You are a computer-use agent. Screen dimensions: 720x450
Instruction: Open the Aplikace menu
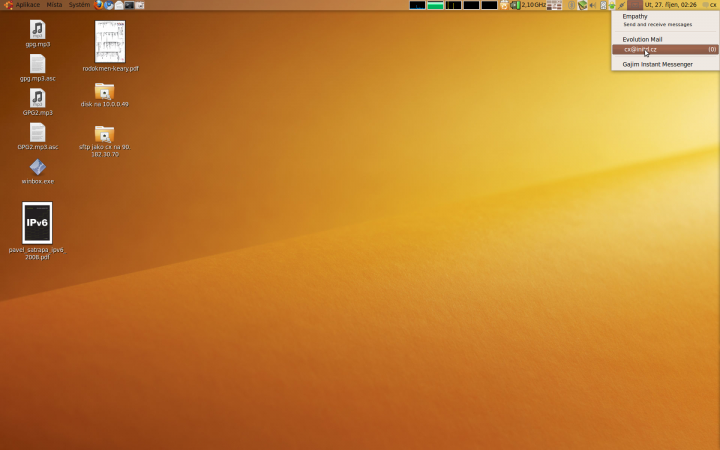pyautogui.click(x=28, y=5)
